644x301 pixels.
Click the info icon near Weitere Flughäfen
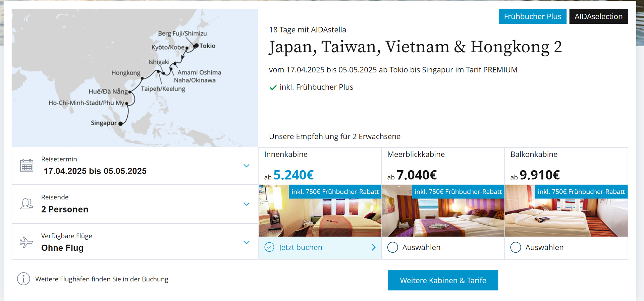[23, 279]
